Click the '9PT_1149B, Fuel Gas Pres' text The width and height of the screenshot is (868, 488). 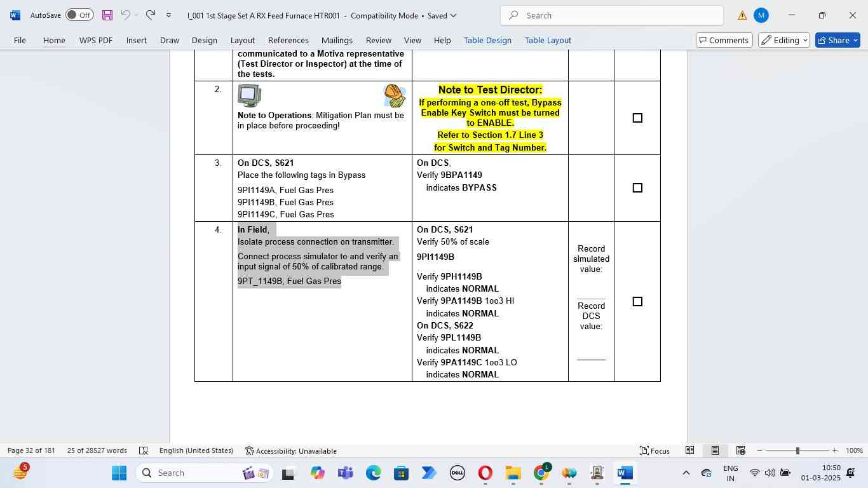[x=289, y=281]
